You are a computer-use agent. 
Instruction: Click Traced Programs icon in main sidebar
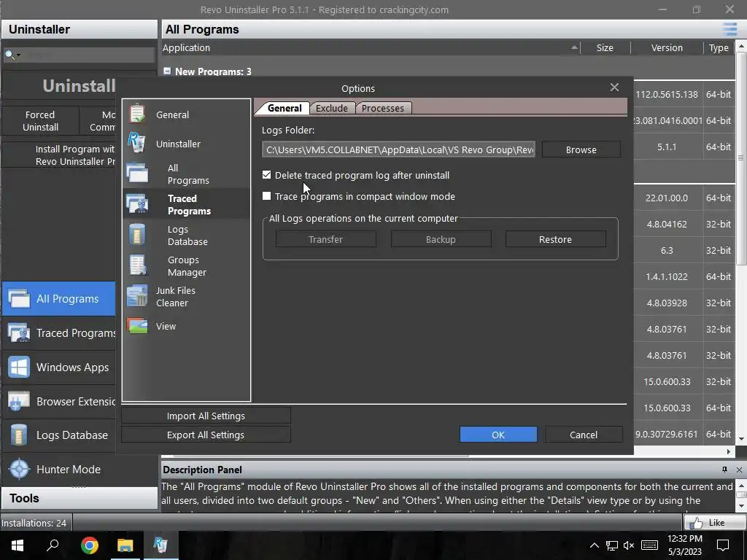(19, 332)
